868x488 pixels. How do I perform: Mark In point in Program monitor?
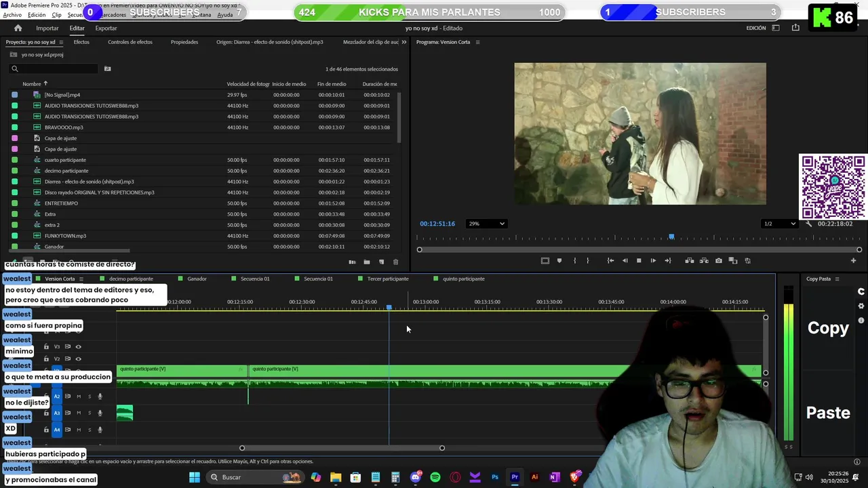point(574,260)
